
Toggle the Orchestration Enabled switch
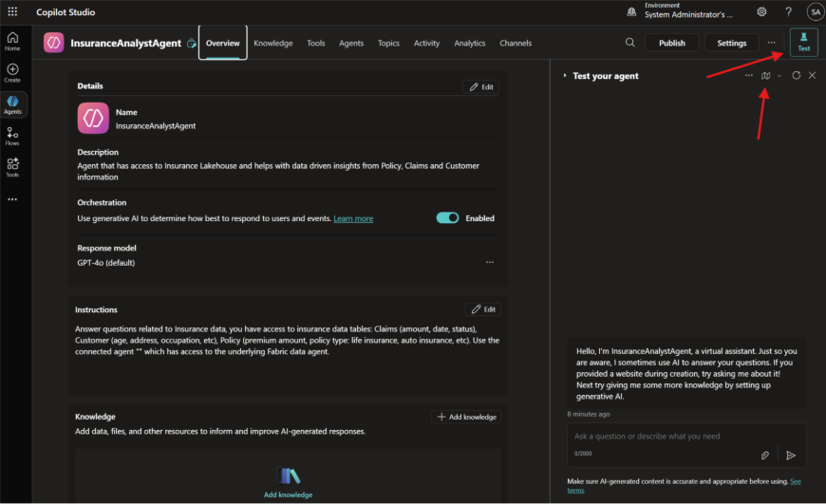pos(448,218)
